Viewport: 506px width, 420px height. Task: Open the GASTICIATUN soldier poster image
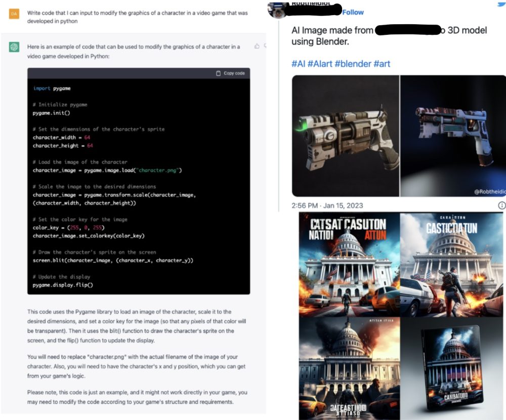click(451, 264)
